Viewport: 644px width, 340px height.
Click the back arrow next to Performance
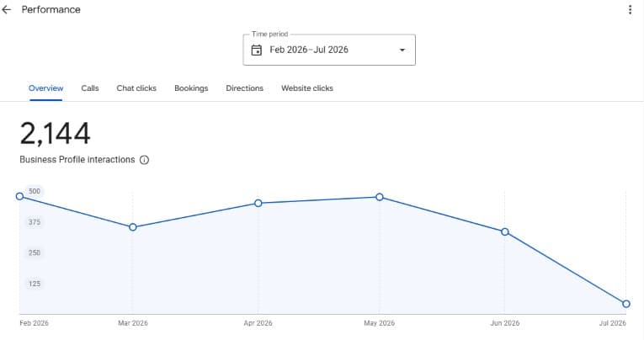pyautogui.click(x=7, y=10)
